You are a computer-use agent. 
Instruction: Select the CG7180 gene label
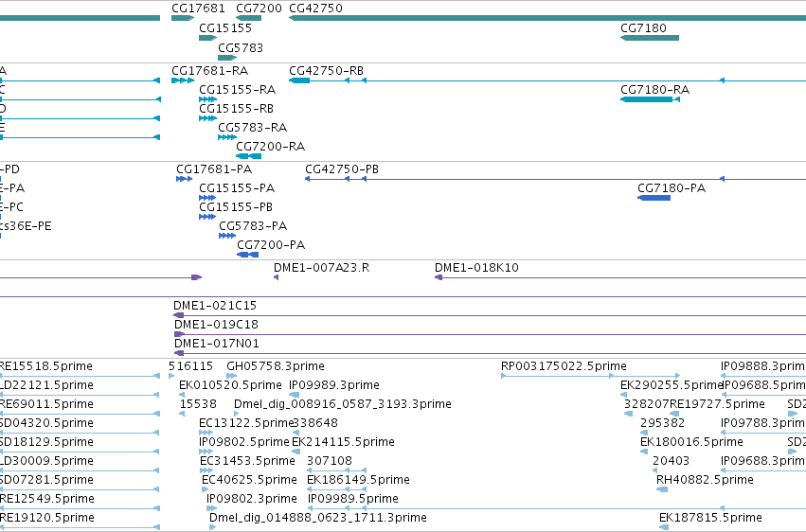[643, 28]
